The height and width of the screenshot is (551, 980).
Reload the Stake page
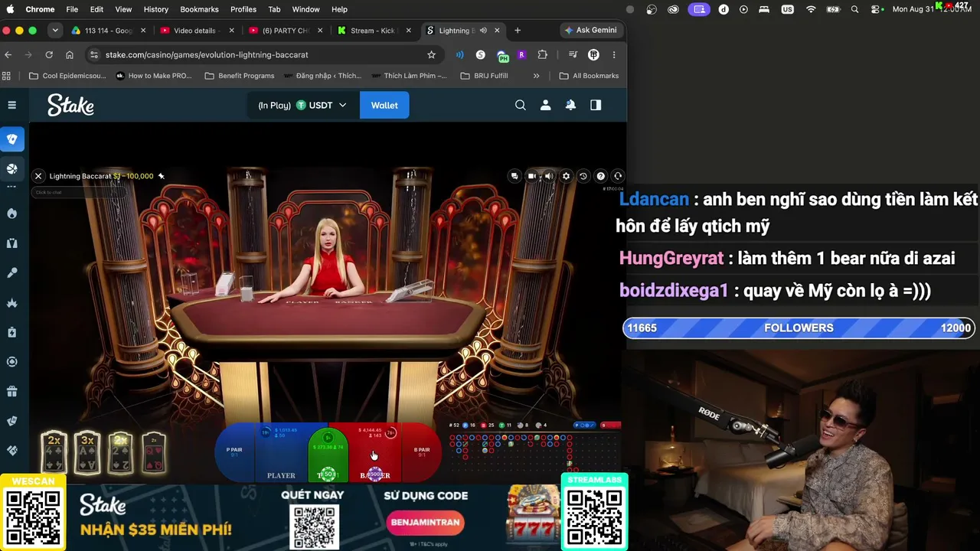[x=49, y=55]
